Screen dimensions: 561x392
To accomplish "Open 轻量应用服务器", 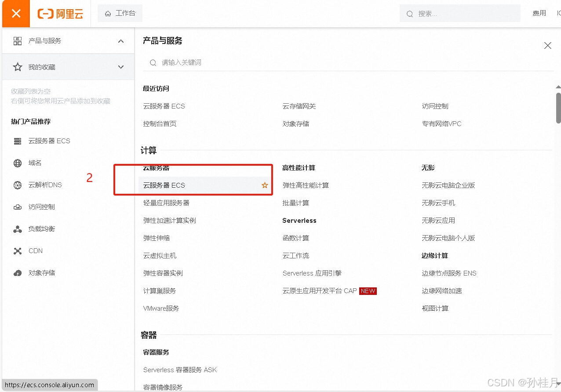I will coord(166,203).
